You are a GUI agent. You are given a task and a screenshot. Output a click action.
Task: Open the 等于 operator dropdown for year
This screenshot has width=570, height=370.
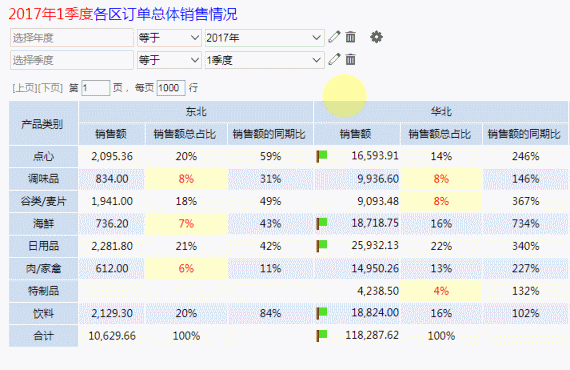(169, 37)
